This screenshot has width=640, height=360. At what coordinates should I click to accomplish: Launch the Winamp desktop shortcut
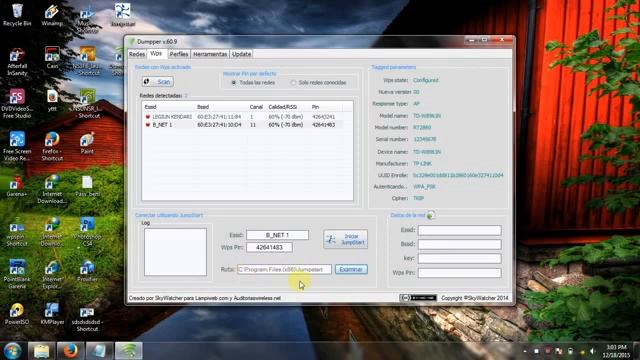[52, 15]
